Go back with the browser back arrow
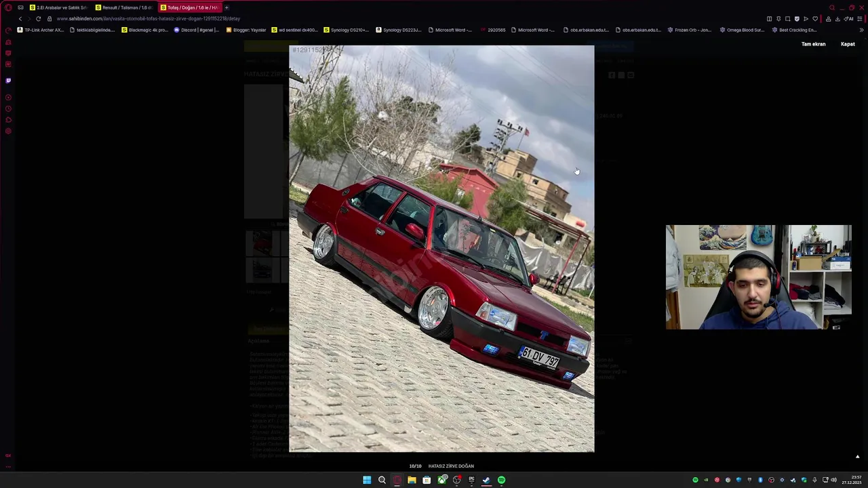Viewport: 868px width, 488px height. [20, 19]
